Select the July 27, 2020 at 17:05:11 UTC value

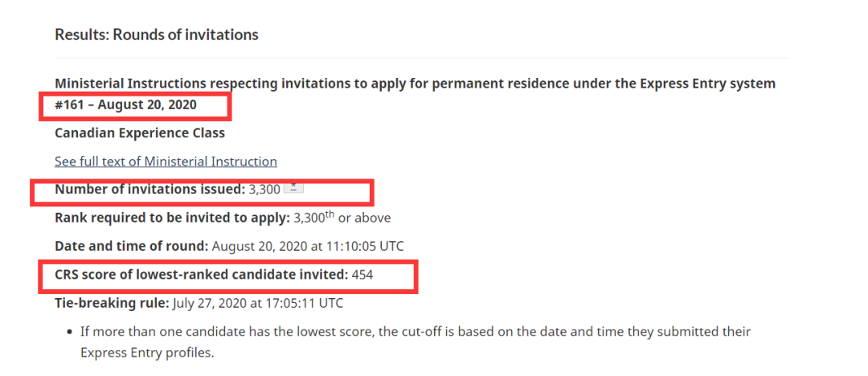click(x=258, y=303)
